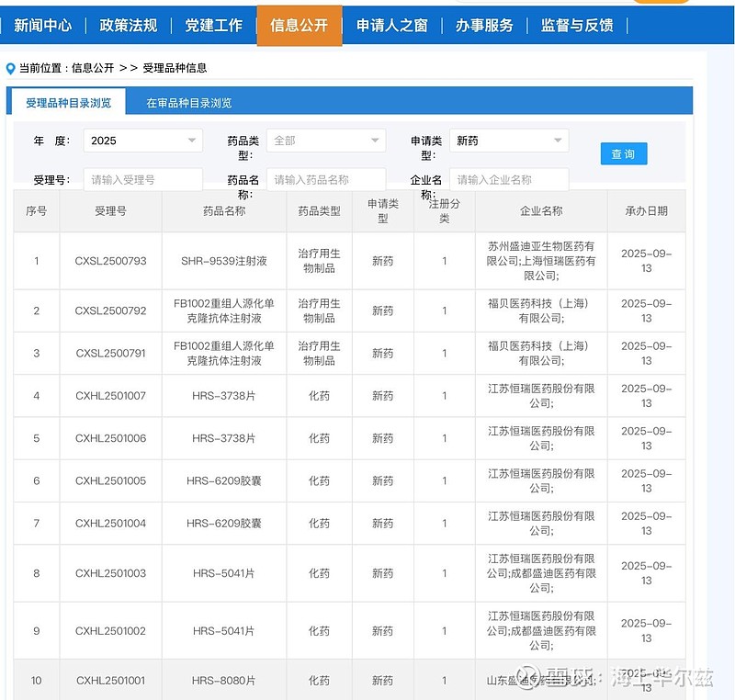Focus the 受理号 input field

point(142,180)
